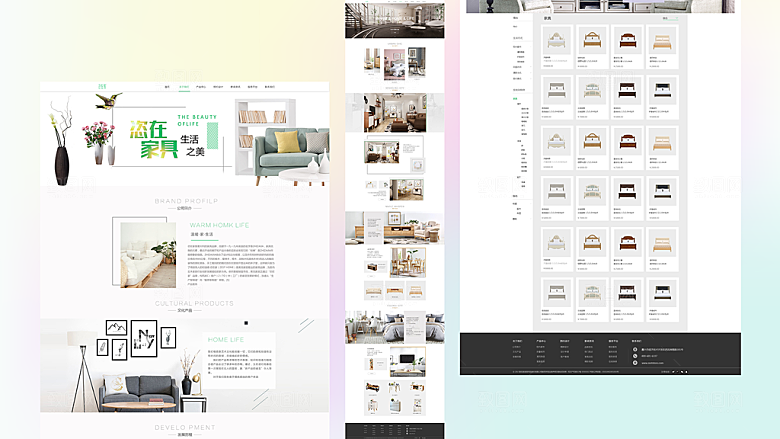The width and height of the screenshot is (780, 439).
Task: Open the grey bedding bedroom banner in the middle page
Action: (x=395, y=328)
